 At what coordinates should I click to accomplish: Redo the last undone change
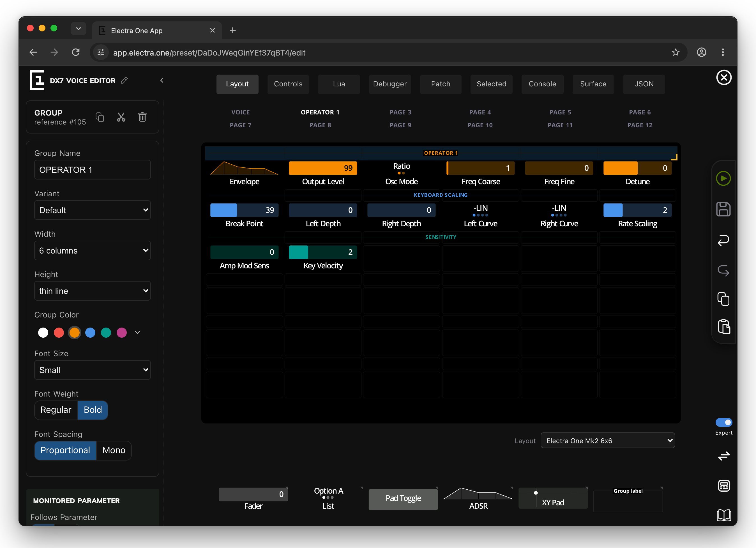(x=723, y=270)
